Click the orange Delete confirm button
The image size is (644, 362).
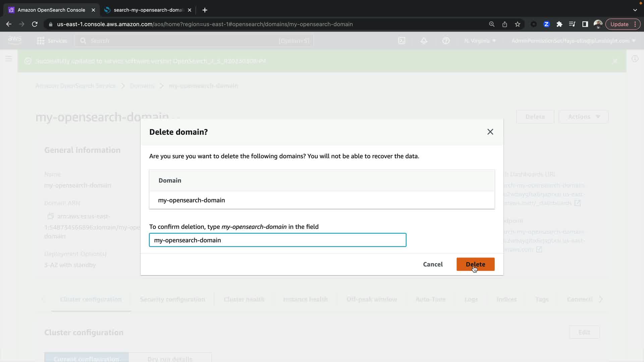tap(475, 264)
